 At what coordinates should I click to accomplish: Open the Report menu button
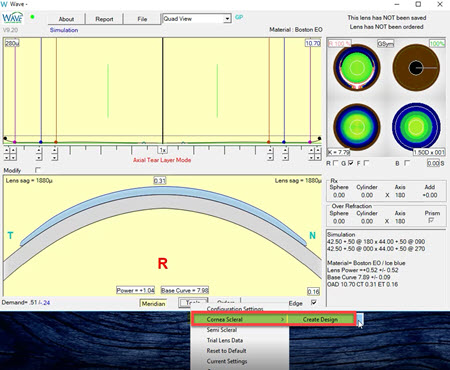point(104,19)
